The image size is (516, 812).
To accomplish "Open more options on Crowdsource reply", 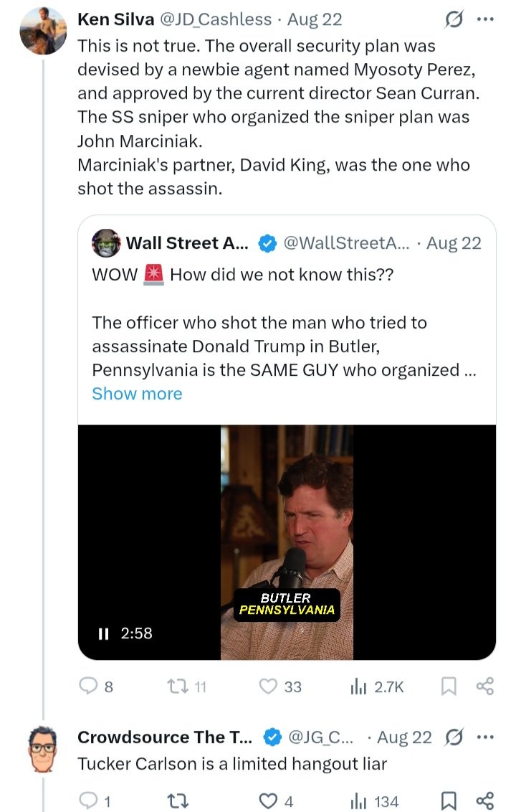I will [x=485, y=737].
